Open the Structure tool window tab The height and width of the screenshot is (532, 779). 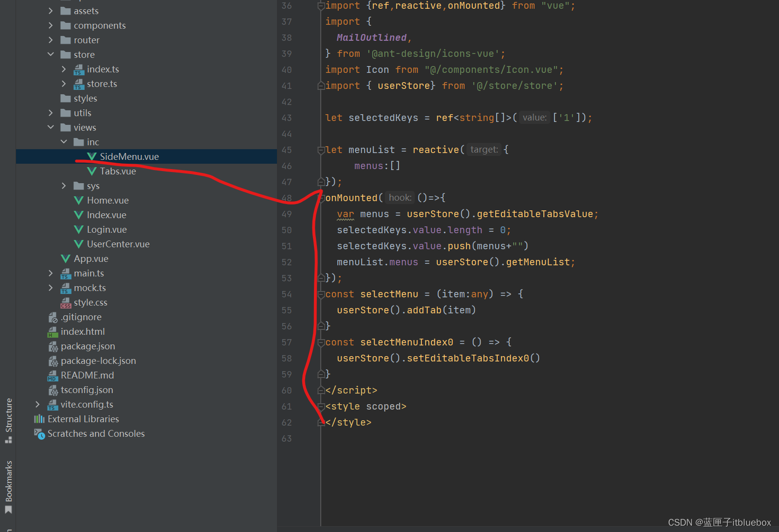click(8, 420)
